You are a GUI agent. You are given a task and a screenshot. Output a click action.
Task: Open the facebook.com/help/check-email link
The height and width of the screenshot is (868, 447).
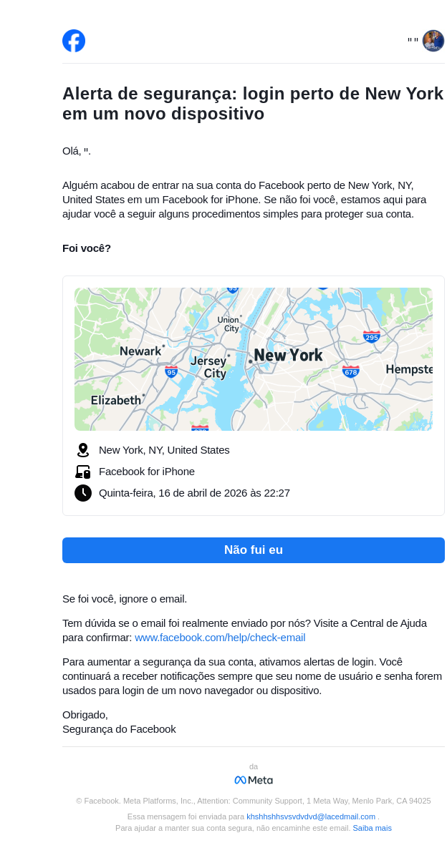tap(220, 638)
